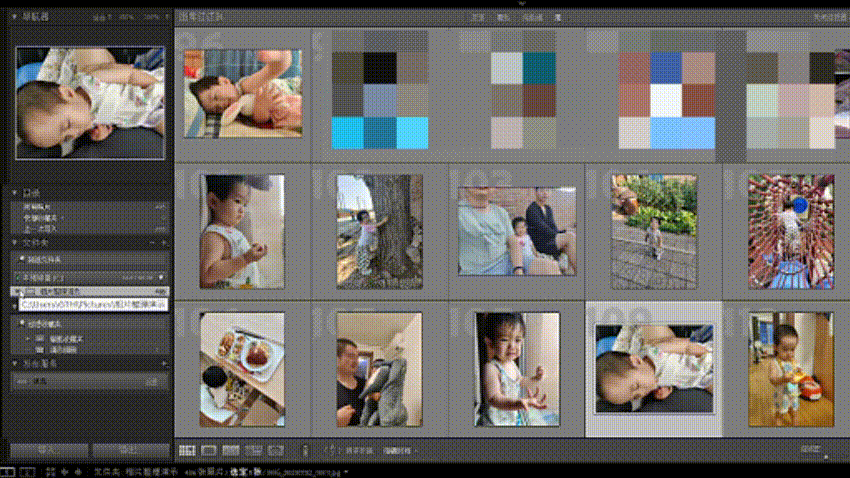Select the Attribute filter tab

(503, 17)
